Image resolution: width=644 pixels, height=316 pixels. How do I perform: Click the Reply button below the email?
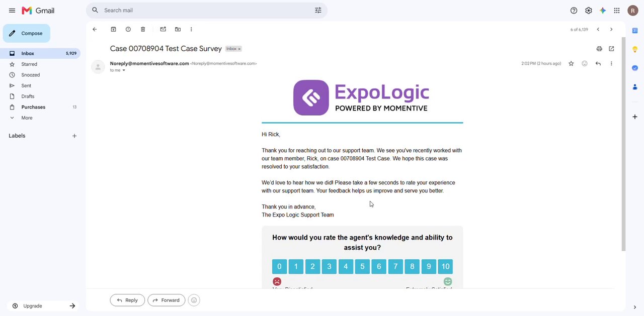tap(127, 300)
